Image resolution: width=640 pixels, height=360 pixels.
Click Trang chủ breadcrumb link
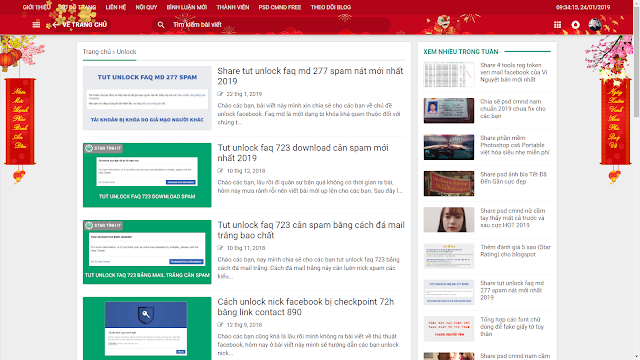pyautogui.click(x=97, y=52)
